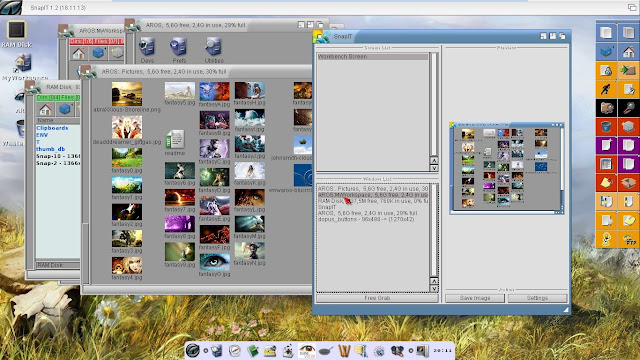
Task: Click the home icon in RAM Disk window toolbar
Action: pos(45,109)
